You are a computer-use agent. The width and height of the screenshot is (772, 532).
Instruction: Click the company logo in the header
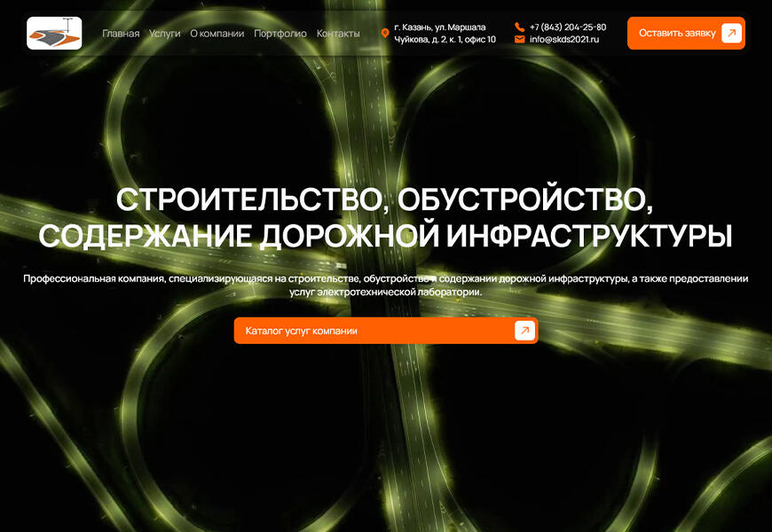point(54,34)
